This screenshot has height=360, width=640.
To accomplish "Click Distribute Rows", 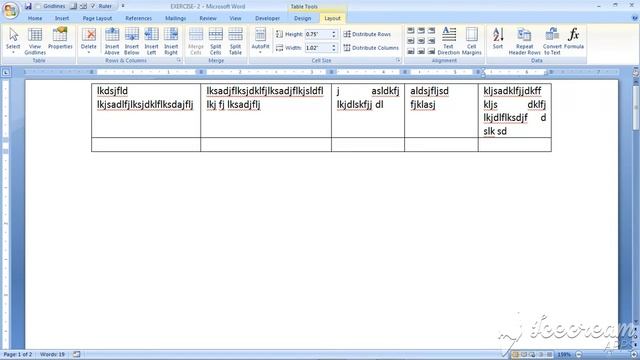I will [367, 34].
